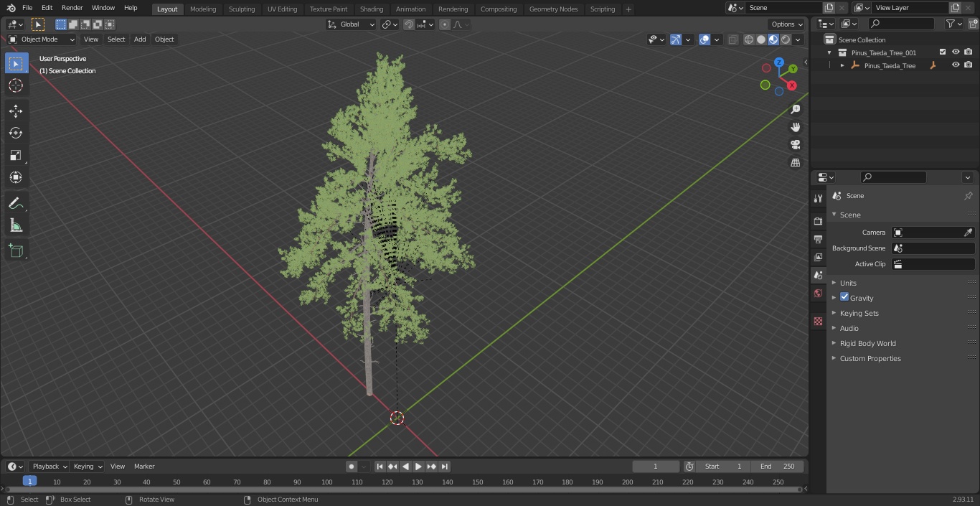980x506 pixels.
Task: Open the View Layer properties tab
Action: pyautogui.click(x=818, y=257)
